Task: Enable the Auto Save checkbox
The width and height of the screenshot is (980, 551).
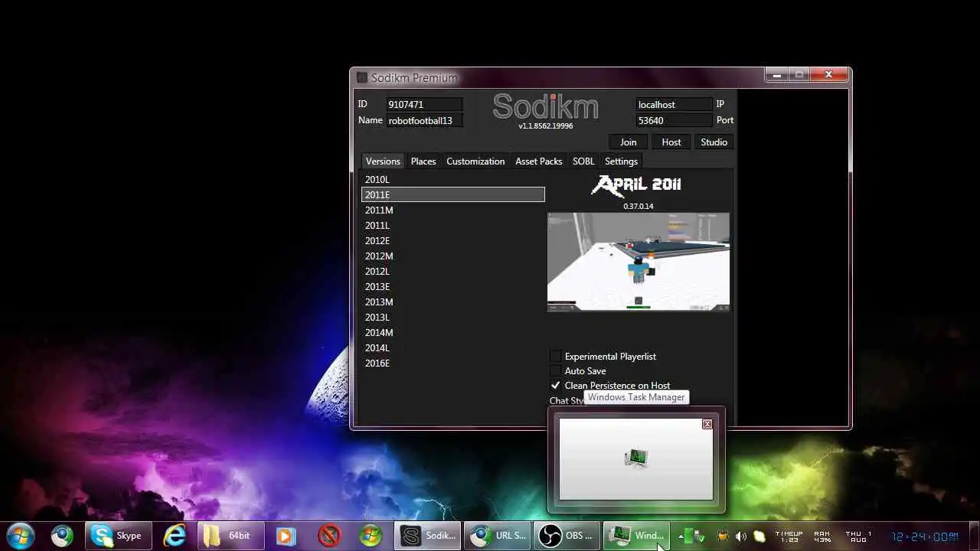Action: 556,370
